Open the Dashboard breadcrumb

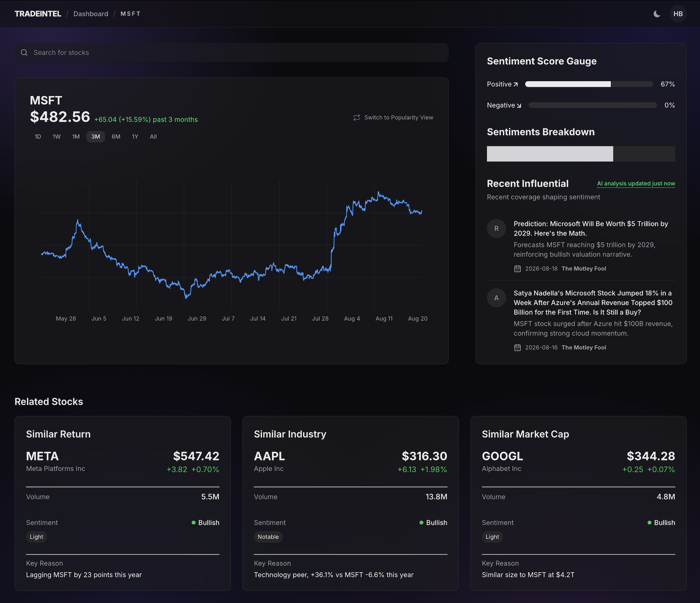91,14
